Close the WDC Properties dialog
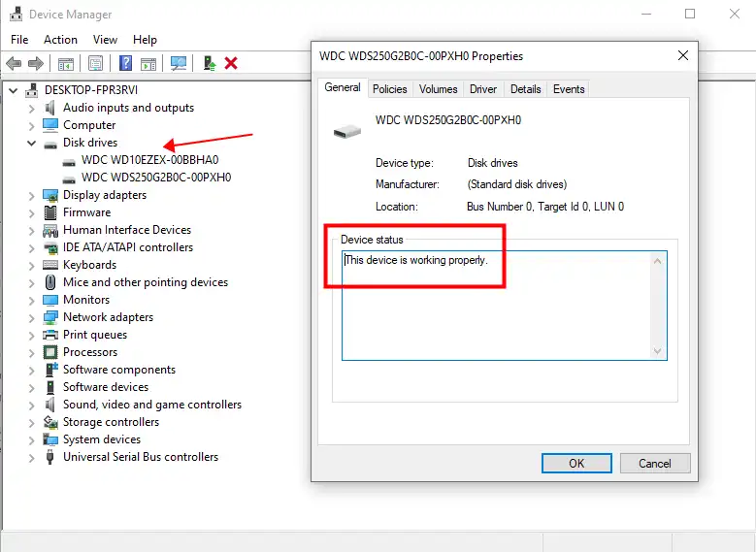Viewport: 756px width, 552px height. [682, 55]
